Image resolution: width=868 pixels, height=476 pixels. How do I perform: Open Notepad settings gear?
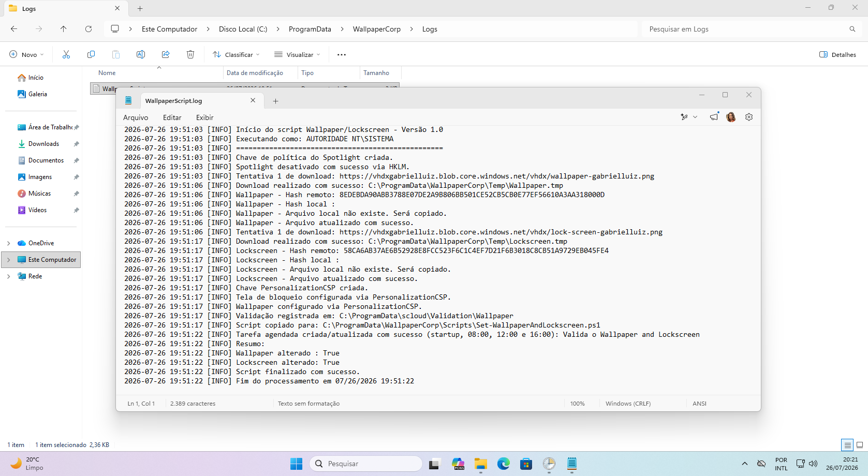pos(749,117)
